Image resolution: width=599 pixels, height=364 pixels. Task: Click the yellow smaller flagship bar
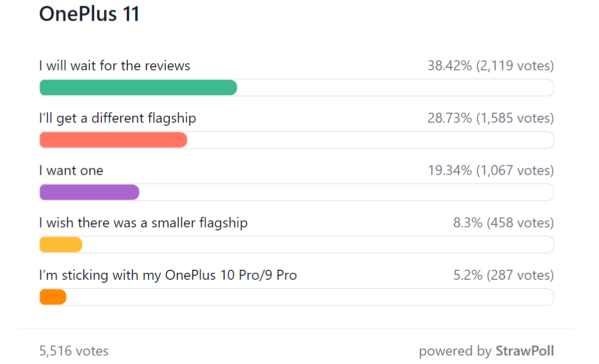(61, 245)
